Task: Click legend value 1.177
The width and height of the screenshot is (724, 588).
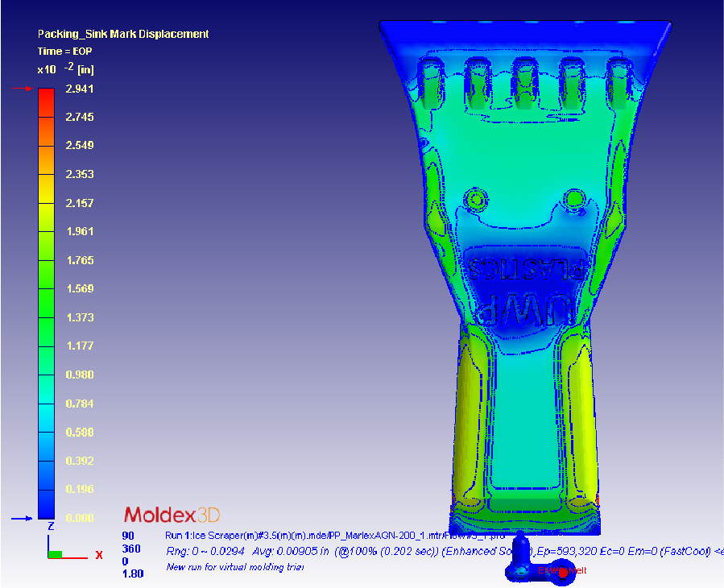Action: 80,346
